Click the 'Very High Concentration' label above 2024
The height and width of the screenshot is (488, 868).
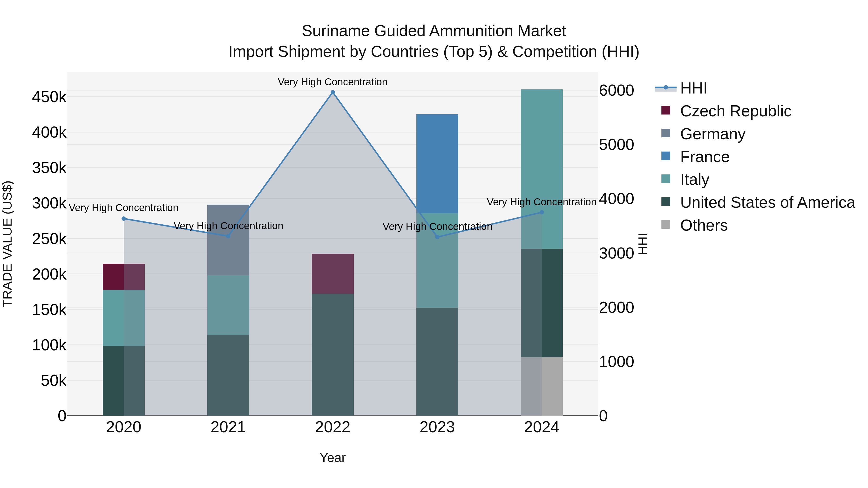click(542, 202)
